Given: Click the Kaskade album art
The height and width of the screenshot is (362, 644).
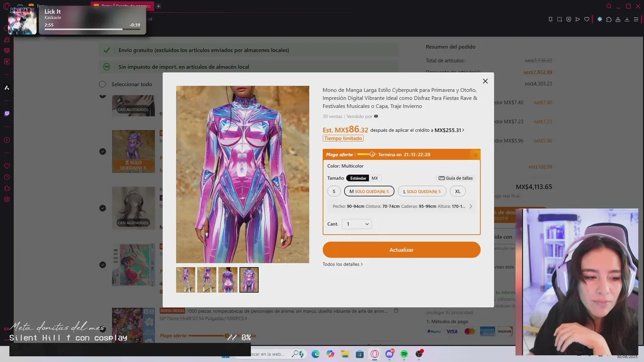Looking at the screenshot, I should click(x=22, y=21).
